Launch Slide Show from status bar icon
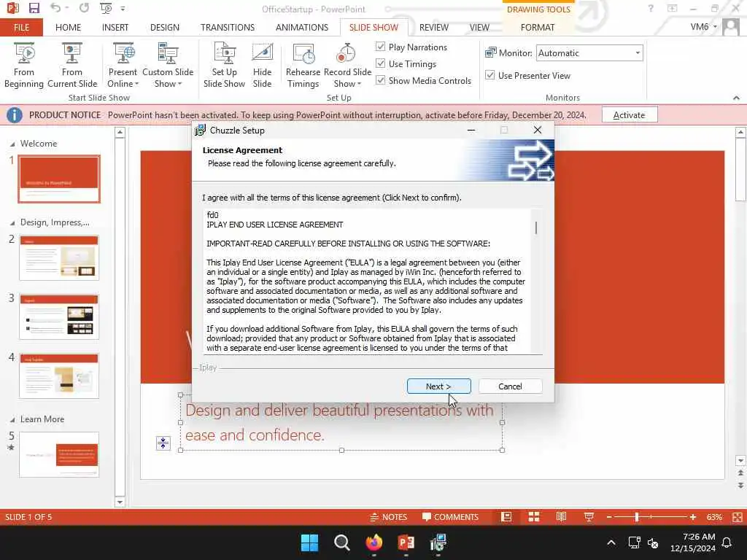747x560 pixels. [589, 517]
